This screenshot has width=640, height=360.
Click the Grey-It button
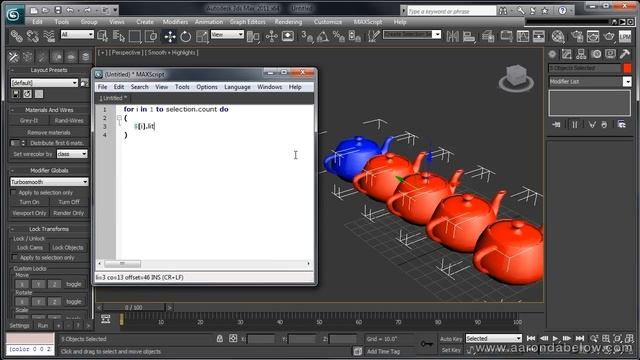[x=29, y=121]
